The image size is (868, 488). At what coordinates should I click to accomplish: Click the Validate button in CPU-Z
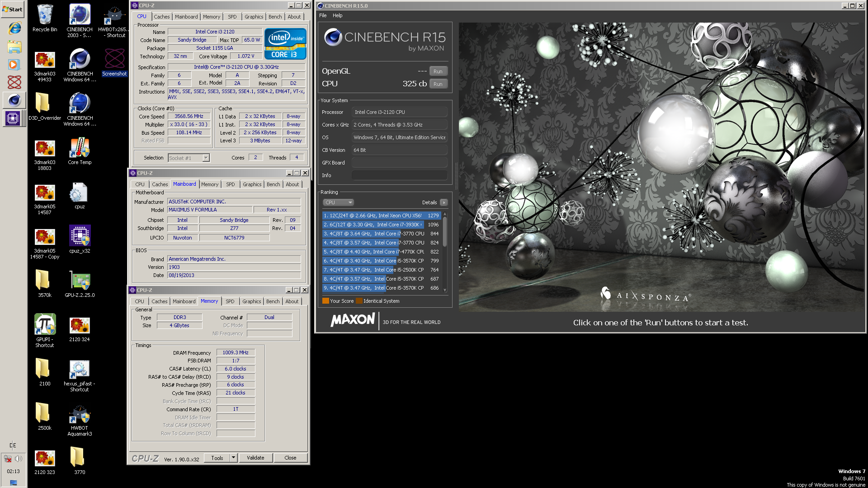pos(255,458)
